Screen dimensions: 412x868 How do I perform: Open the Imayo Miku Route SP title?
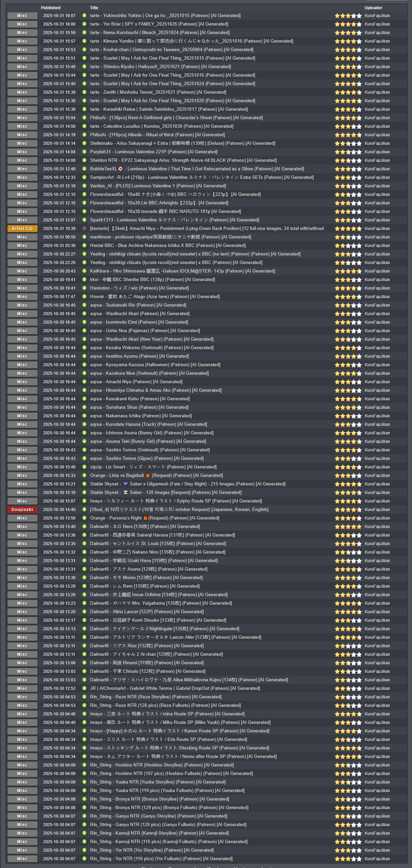coord(180,723)
